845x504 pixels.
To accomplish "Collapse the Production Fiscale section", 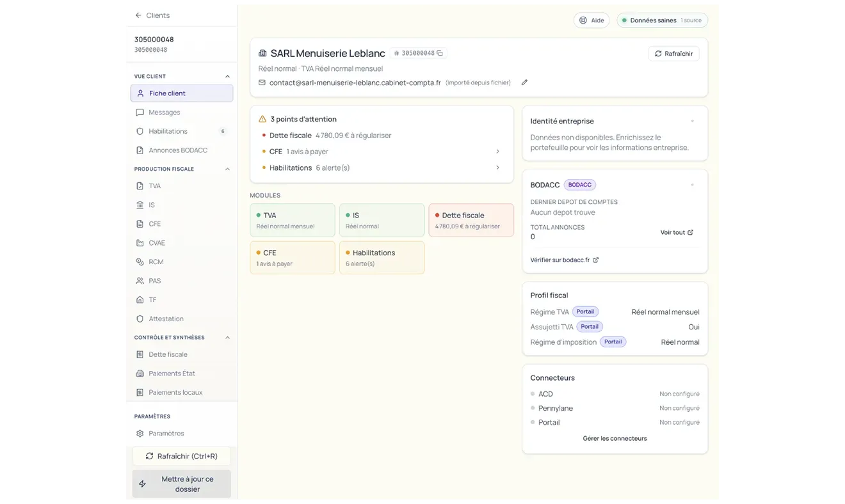I will coord(227,169).
